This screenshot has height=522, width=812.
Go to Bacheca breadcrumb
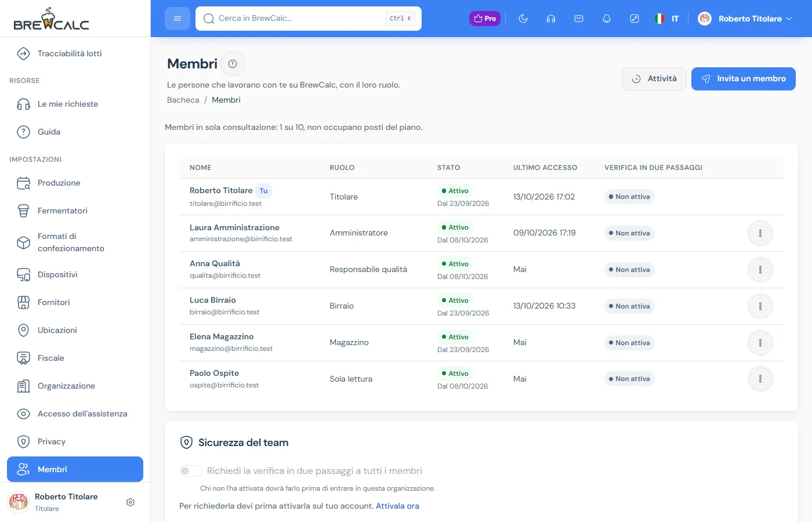coord(183,100)
